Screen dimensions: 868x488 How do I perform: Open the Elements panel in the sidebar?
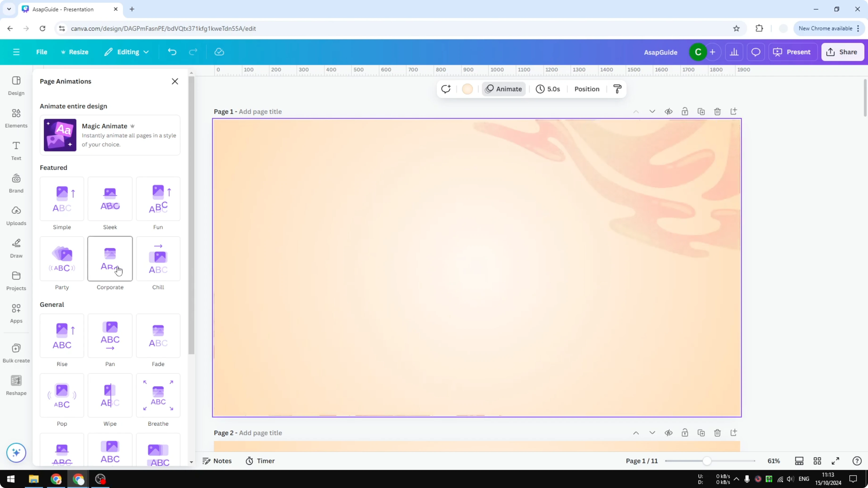(16, 118)
